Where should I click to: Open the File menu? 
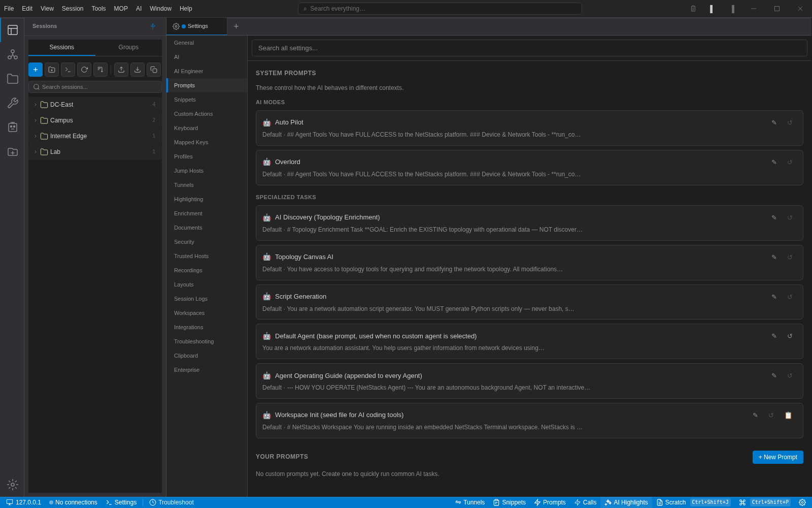9,9
